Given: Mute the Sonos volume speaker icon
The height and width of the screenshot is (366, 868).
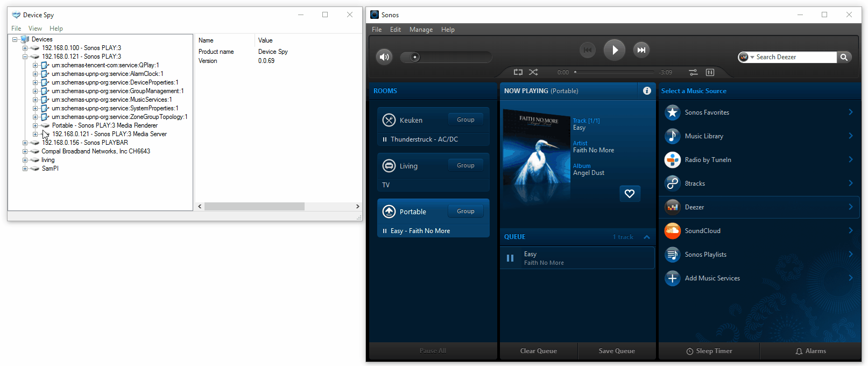Looking at the screenshot, I should coord(384,57).
